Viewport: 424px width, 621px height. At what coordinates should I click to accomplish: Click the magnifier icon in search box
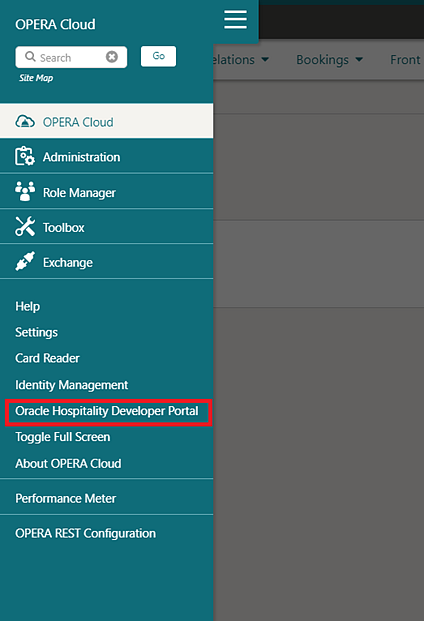(x=30, y=57)
